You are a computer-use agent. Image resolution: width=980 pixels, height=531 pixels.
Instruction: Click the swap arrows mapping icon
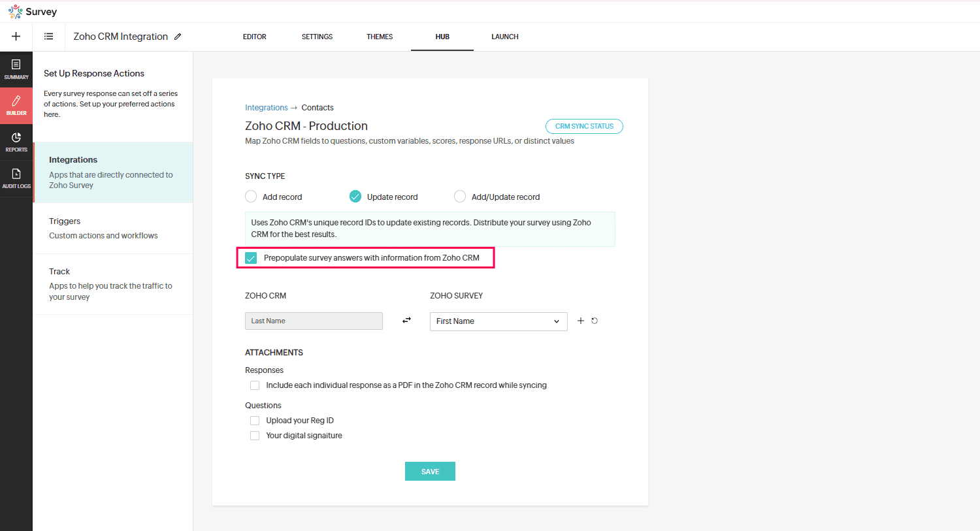(x=406, y=320)
